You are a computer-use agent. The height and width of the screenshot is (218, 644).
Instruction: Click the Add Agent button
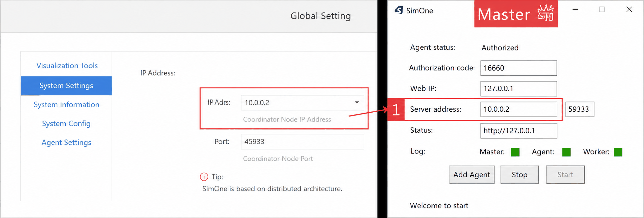[472, 175]
